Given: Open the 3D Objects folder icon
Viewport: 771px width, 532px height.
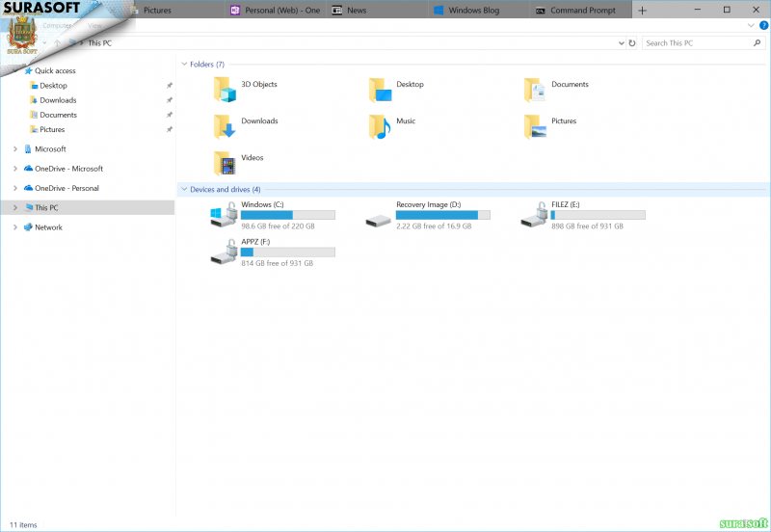Looking at the screenshot, I should [225, 90].
